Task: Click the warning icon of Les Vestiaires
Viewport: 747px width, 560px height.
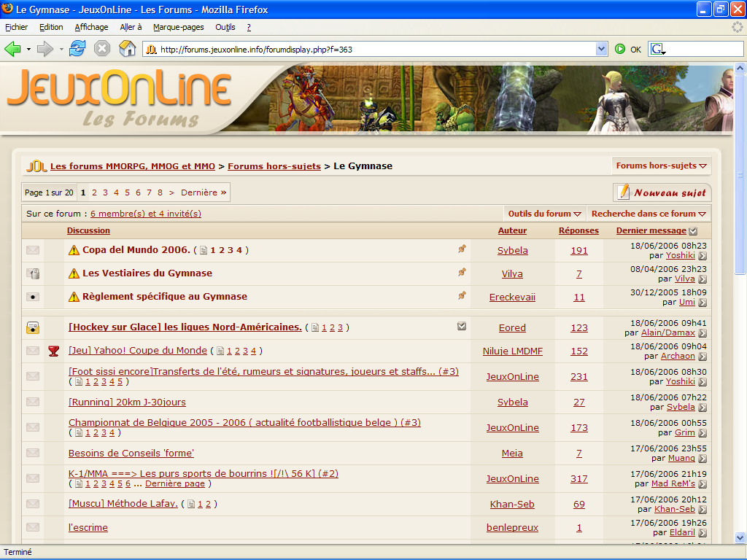Action: coord(74,273)
